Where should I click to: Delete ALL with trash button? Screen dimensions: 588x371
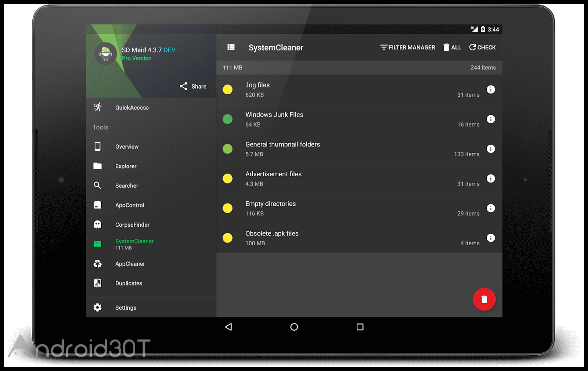click(452, 47)
